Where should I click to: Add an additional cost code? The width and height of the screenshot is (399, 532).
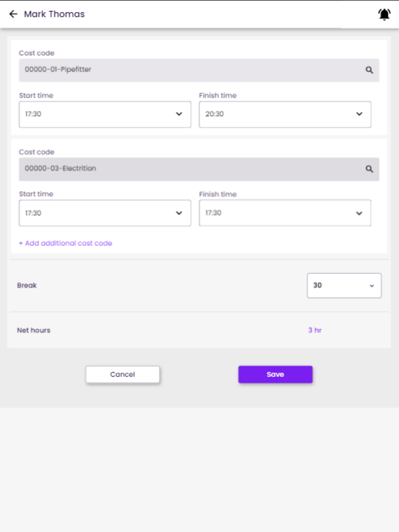pyautogui.click(x=65, y=243)
